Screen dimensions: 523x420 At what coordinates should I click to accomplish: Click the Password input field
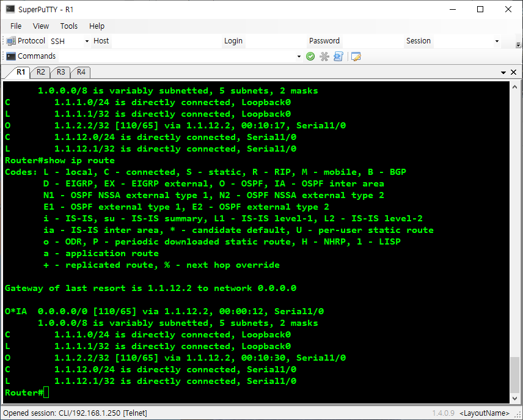pos(373,41)
